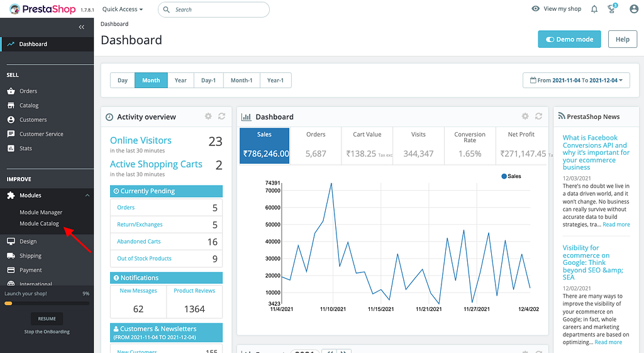Click the Launch your shop progress bar
Viewport: 644px width, 353px height.
coord(47,303)
